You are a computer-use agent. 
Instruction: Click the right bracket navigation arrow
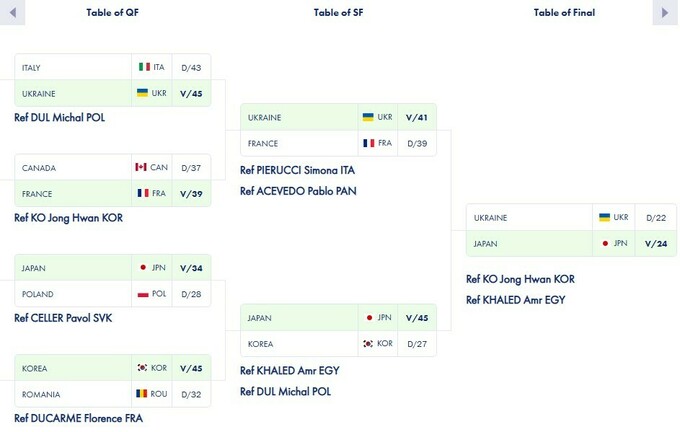(x=665, y=13)
